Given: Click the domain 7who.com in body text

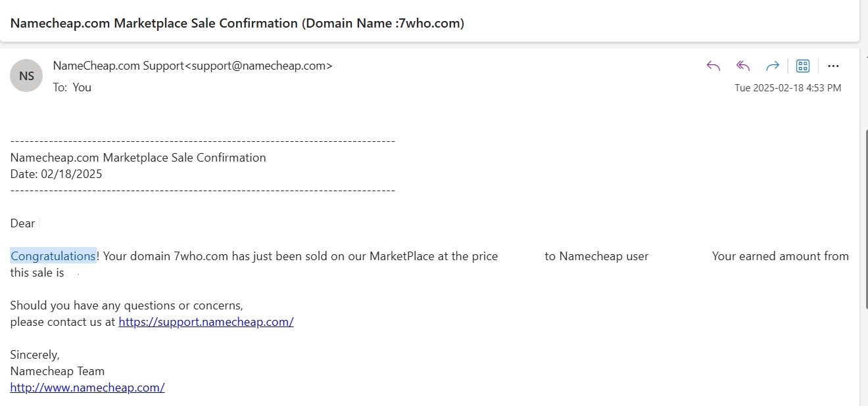Looking at the screenshot, I should coord(201,256).
